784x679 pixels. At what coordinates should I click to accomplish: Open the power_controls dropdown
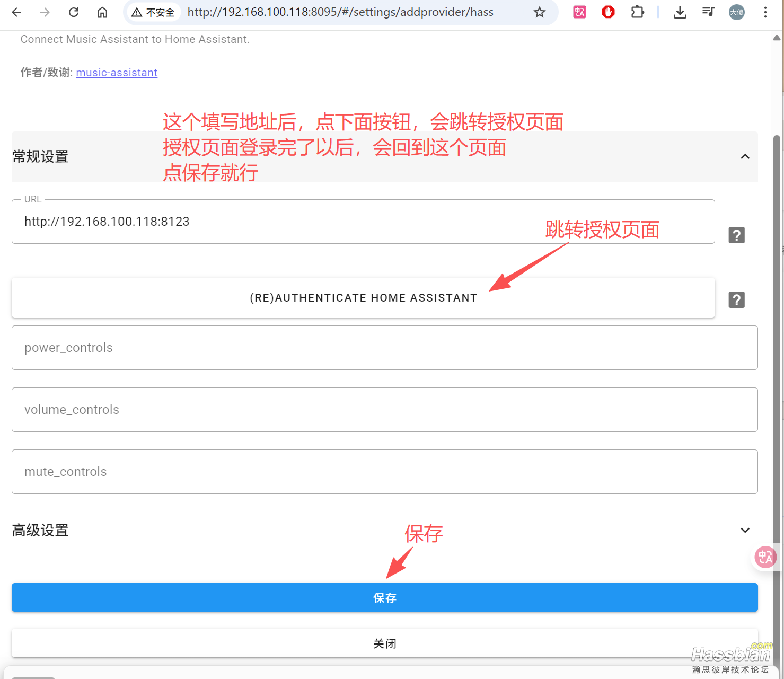click(x=385, y=348)
